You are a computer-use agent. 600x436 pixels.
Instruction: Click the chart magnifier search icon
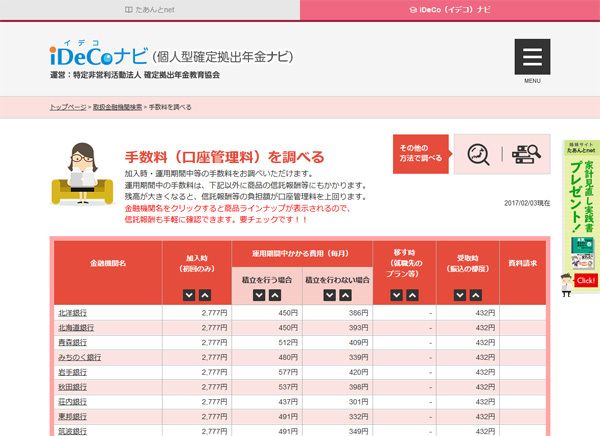tap(477, 154)
